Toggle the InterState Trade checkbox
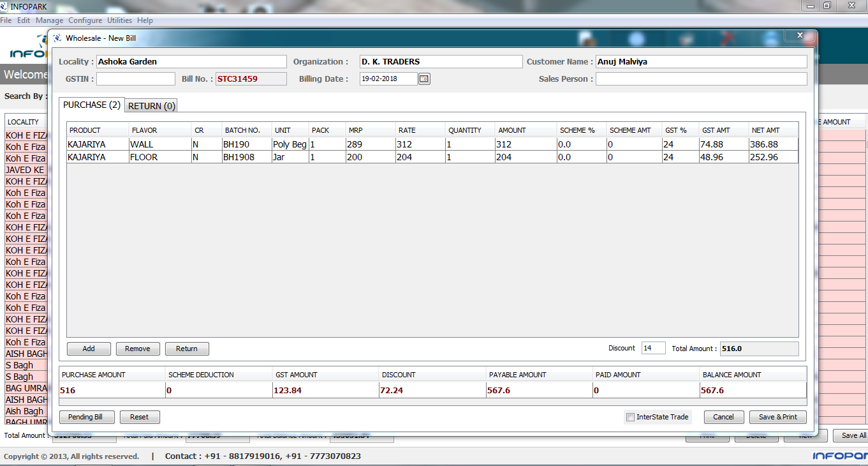Viewport: 868px width, 466px height. pyautogui.click(x=631, y=417)
